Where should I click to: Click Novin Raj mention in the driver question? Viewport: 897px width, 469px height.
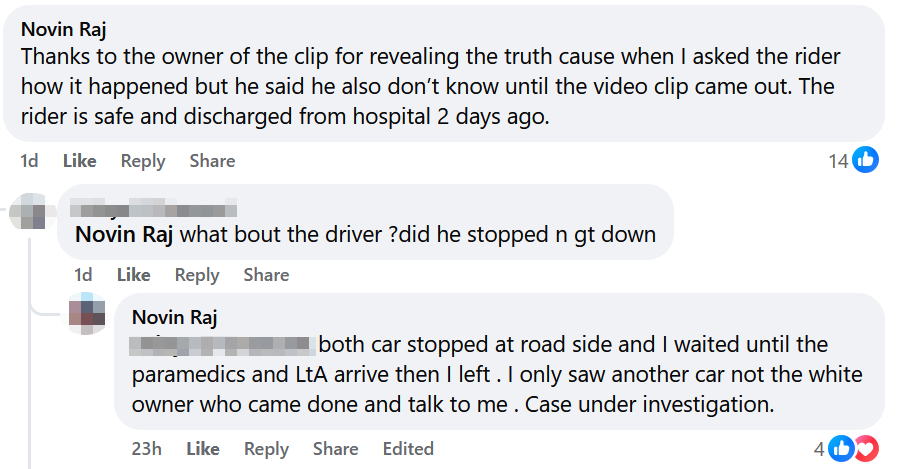pyautogui.click(x=125, y=236)
